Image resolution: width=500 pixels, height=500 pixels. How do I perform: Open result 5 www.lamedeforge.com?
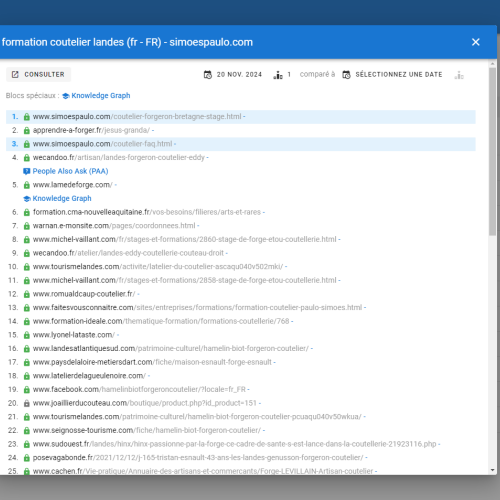pyautogui.click(x=74, y=185)
